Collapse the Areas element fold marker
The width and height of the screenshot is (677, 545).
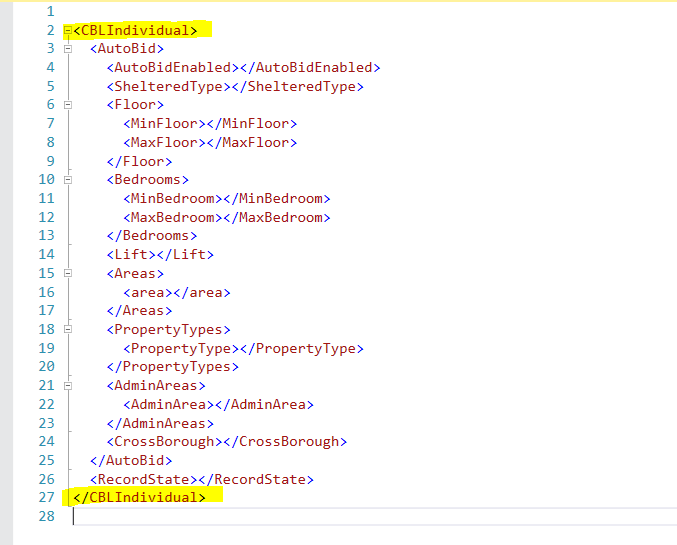click(68, 273)
